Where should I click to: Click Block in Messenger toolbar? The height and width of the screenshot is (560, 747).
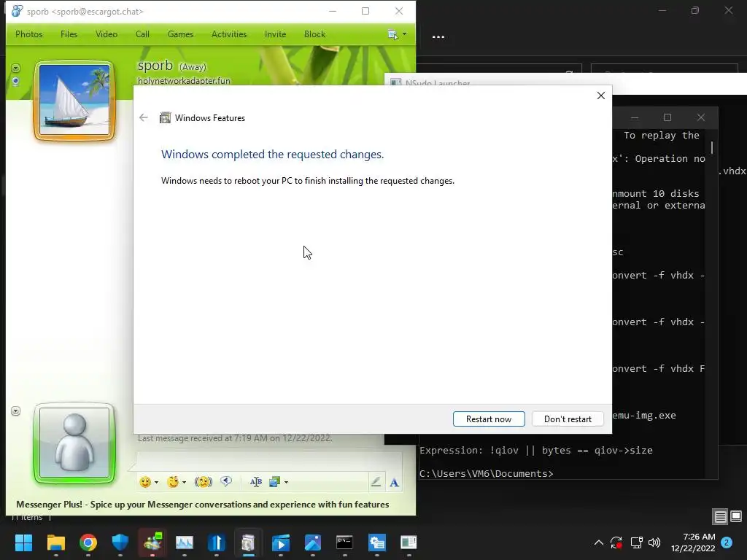click(x=314, y=34)
